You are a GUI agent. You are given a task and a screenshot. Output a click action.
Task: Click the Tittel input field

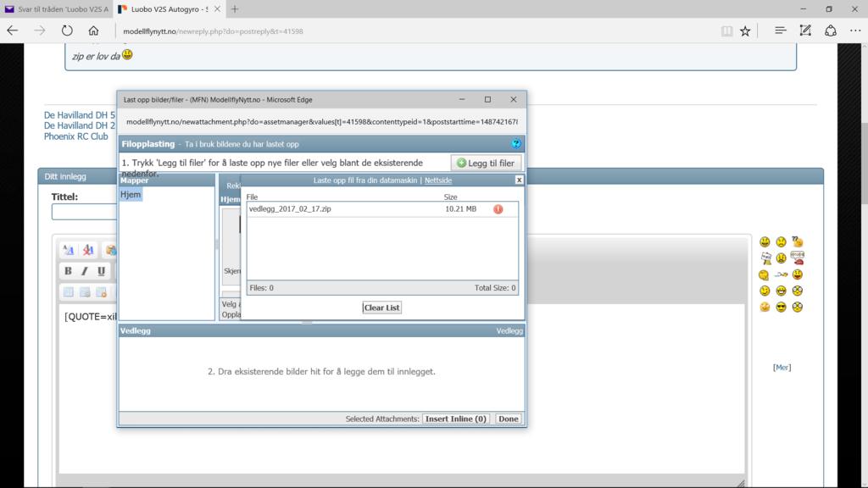tap(83, 212)
